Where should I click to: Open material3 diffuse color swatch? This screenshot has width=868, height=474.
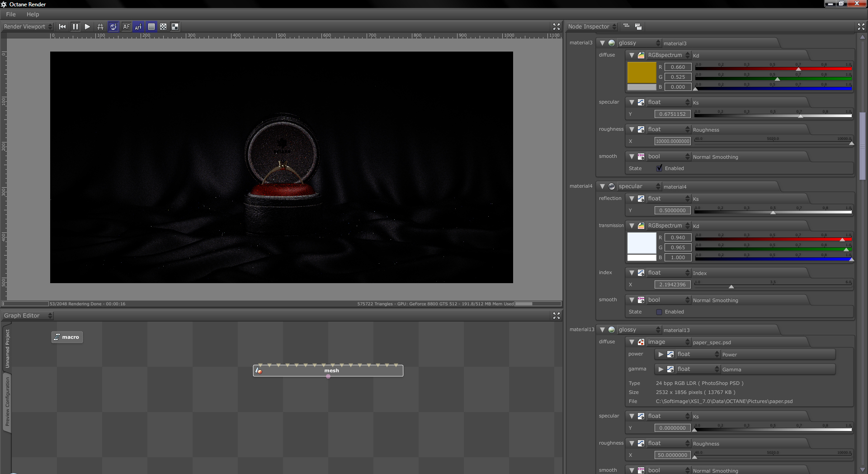642,72
